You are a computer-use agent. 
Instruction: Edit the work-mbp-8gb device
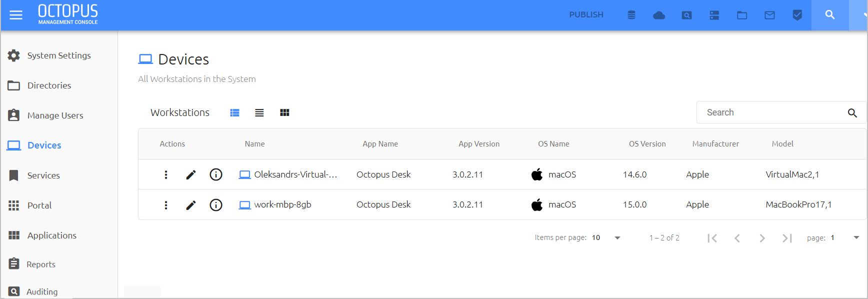(x=191, y=205)
